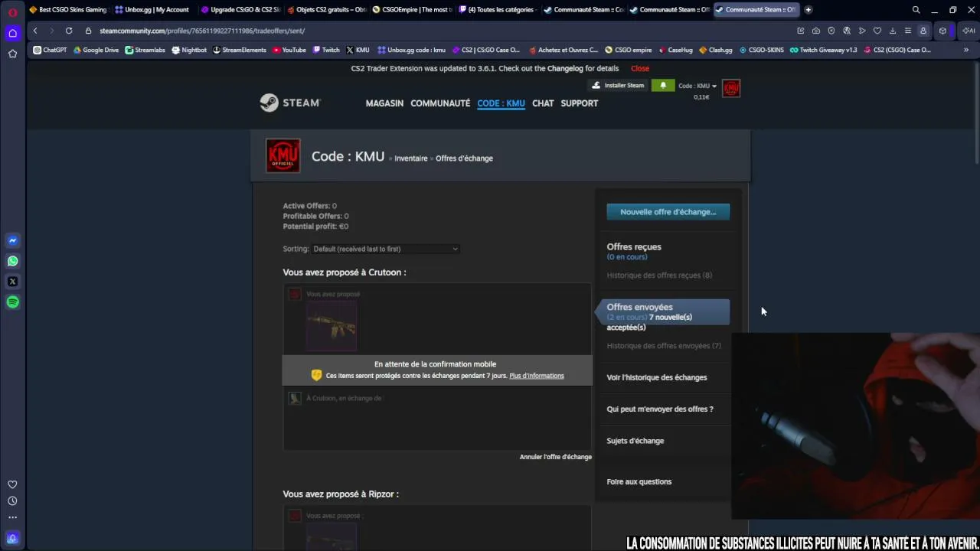980x551 pixels.
Task: Click the heart icon in the address bar
Action: coord(877,31)
